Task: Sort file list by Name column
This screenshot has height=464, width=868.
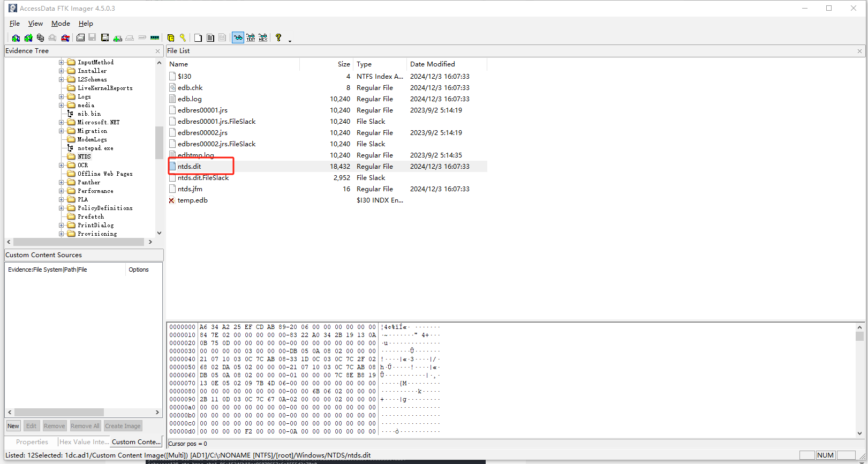Action: [x=233, y=64]
